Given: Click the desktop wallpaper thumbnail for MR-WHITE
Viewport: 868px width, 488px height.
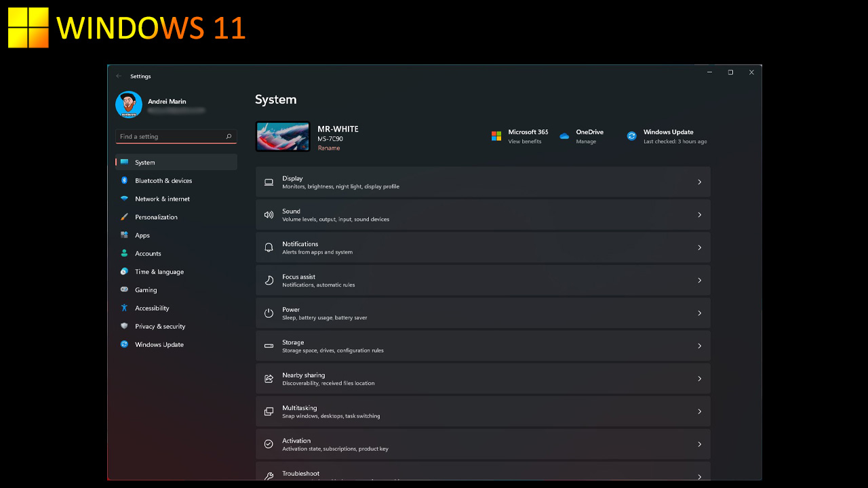Looking at the screenshot, I should (283, 136).
